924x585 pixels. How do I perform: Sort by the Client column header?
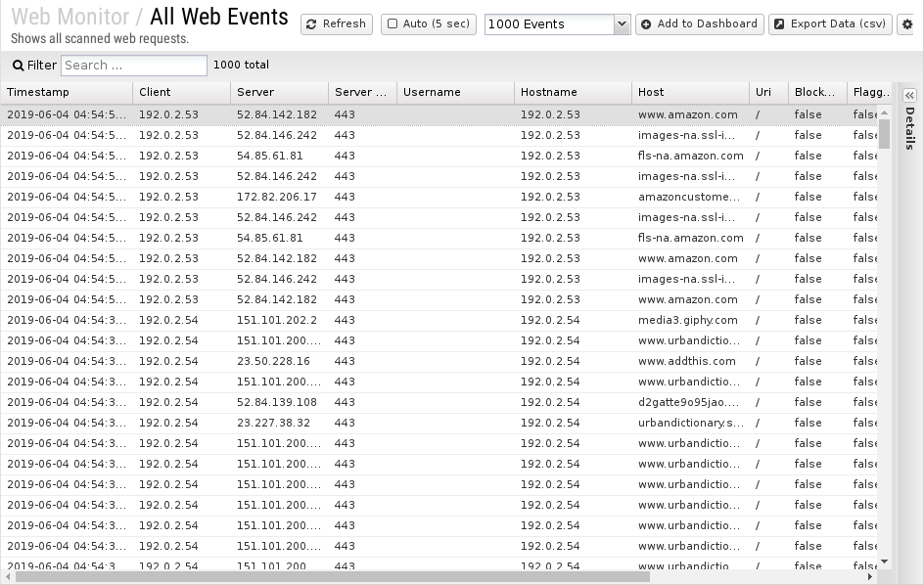[x=181, y=92]
